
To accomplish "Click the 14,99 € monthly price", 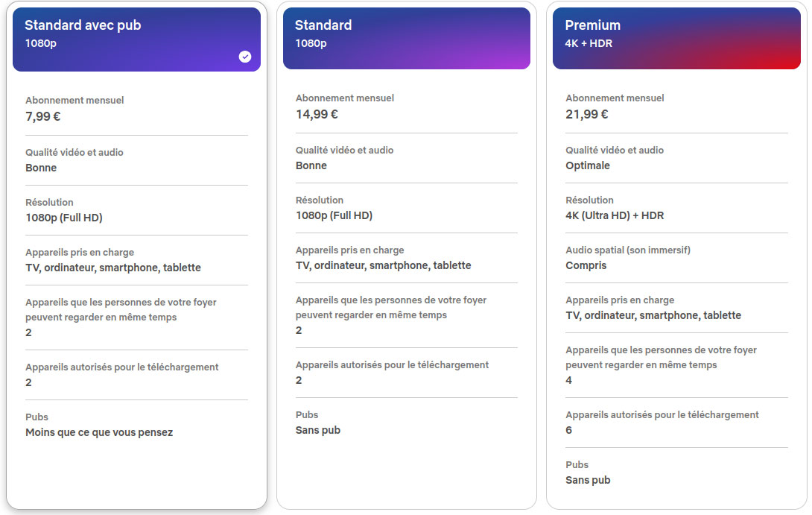I will (x=317, y=115).
